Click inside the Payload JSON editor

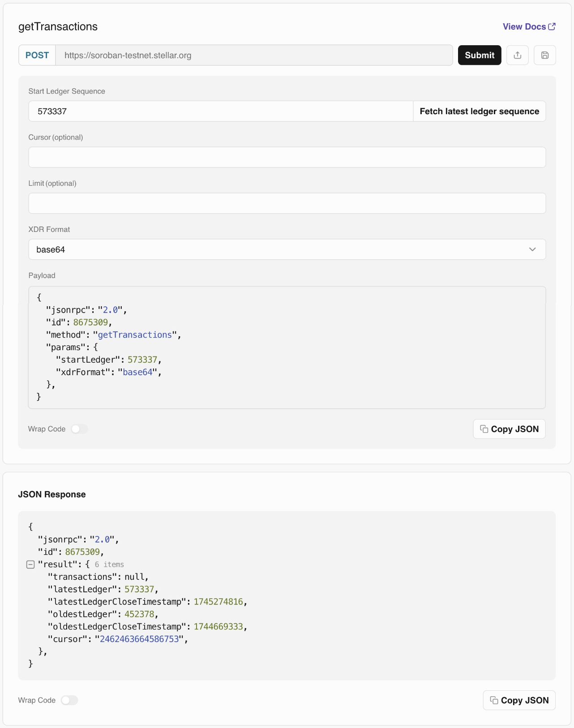pyautogui.click(x=287, y=347)
